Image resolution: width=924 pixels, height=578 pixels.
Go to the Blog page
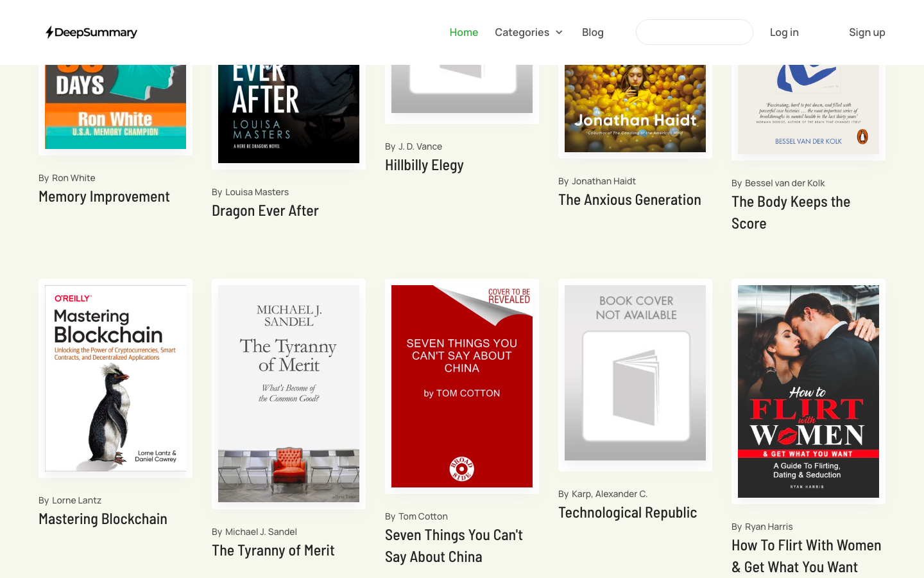592,32
